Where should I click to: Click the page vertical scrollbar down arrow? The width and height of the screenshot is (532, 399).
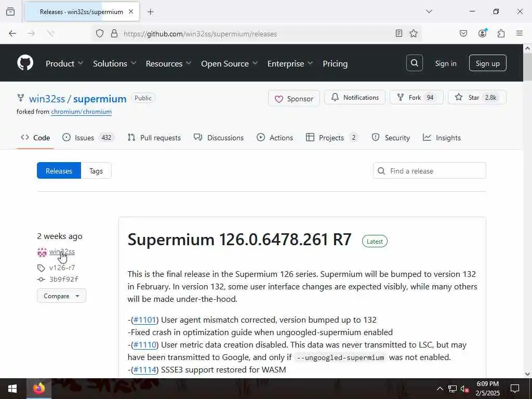(528, 374)
